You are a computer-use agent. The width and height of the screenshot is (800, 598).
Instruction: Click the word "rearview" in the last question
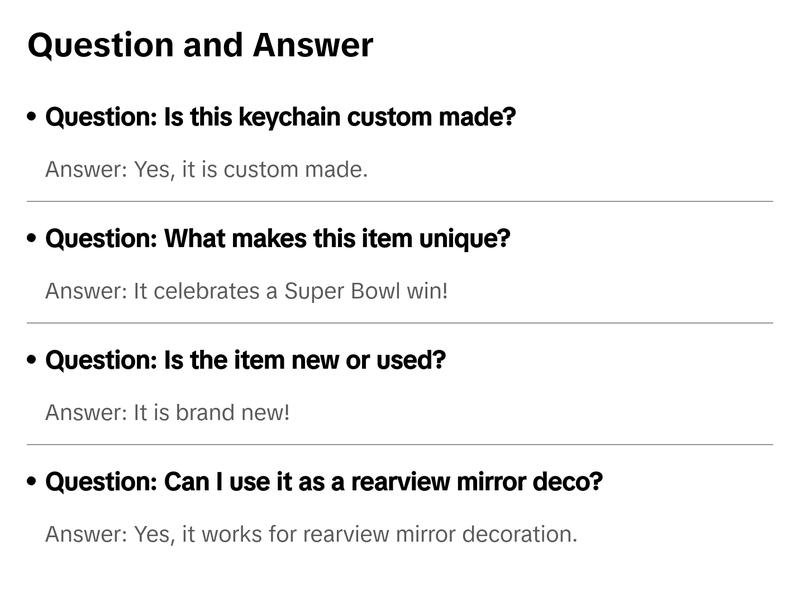[x=401, y=482]
